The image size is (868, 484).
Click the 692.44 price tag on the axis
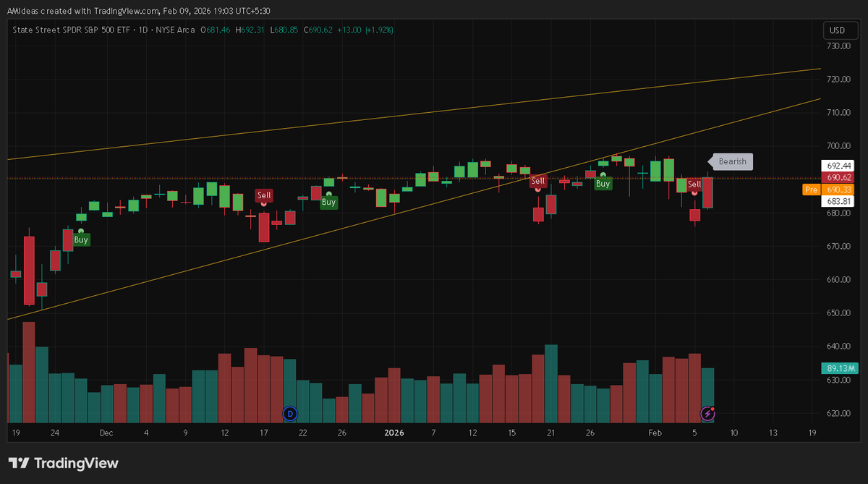click(838, 166)
